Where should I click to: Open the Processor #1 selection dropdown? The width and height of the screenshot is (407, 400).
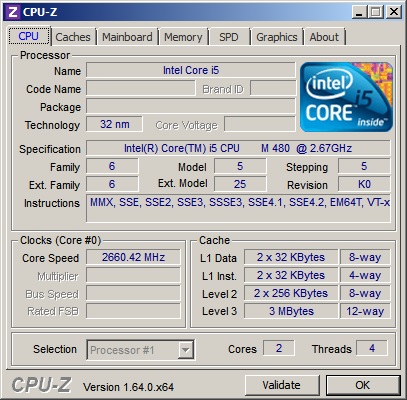[x=140, y=350]
